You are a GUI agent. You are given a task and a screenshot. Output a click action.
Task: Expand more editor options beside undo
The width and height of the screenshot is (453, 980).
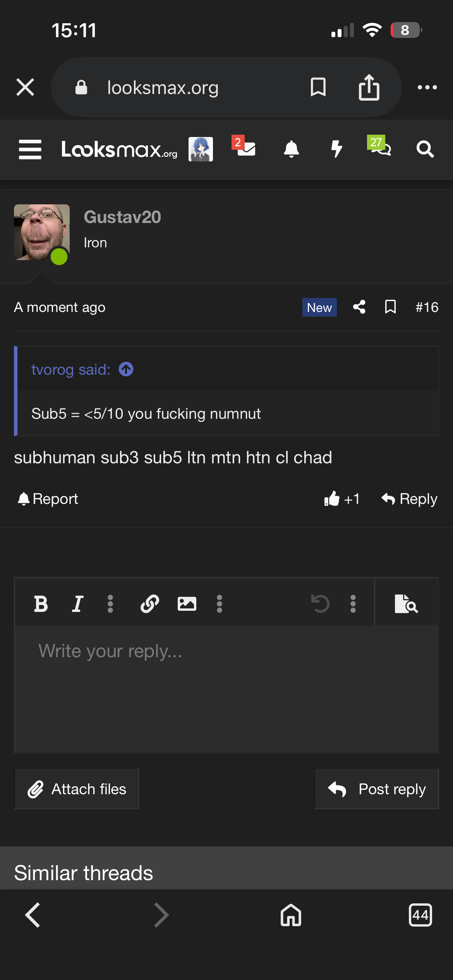(x=353, y=604)
